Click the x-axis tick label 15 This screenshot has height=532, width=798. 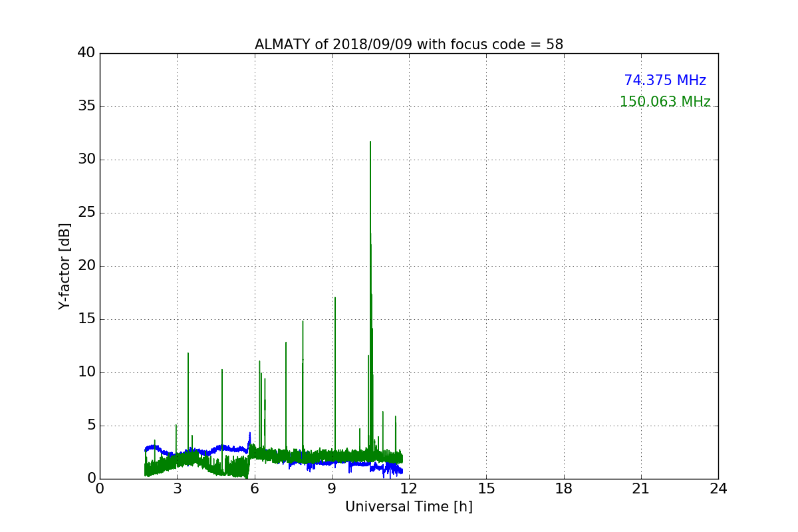[x=486, y=489]
